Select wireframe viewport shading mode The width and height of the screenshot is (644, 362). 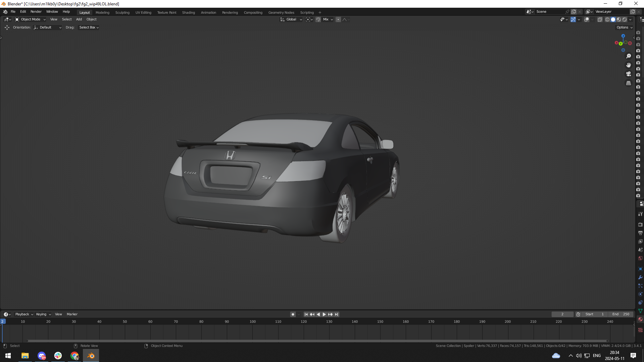pos(607,19)
